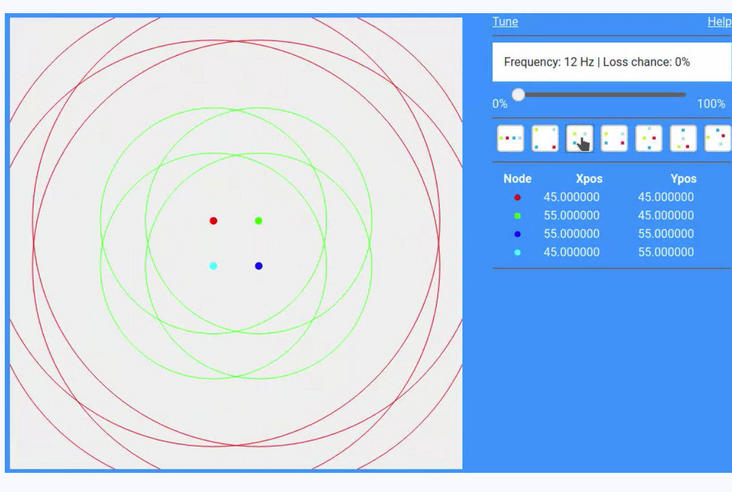This screenshot has height=492, width=732.
Task: Select the horizontal line node layout preset
Action: point(510,138)
